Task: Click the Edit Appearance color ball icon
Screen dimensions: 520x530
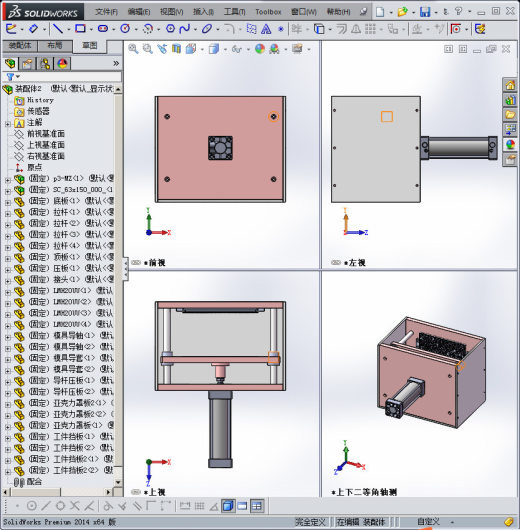Action: tap(260, 49)
